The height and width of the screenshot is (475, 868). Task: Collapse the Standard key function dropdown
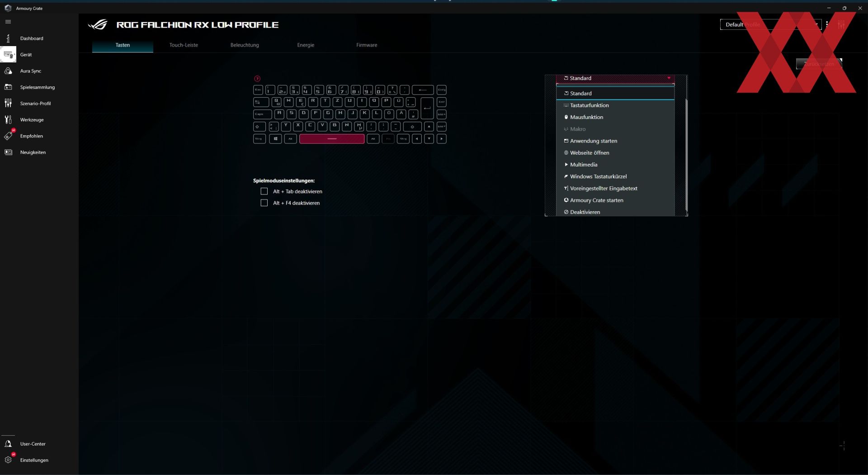pyautogui.click(x=615, y=78)
